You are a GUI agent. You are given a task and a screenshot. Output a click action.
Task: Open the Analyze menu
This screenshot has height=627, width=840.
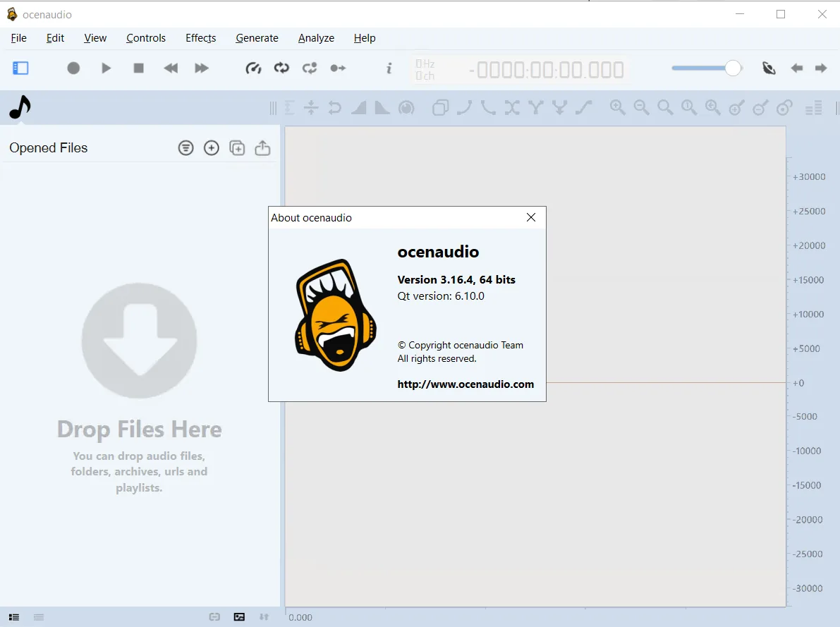(x=316, y=38)
